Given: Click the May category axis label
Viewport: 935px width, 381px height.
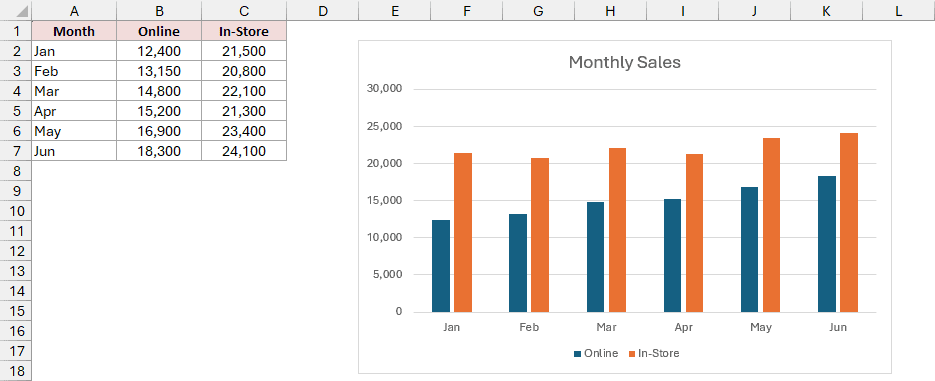Looking at the screenshot, I should tap(761, 328).
